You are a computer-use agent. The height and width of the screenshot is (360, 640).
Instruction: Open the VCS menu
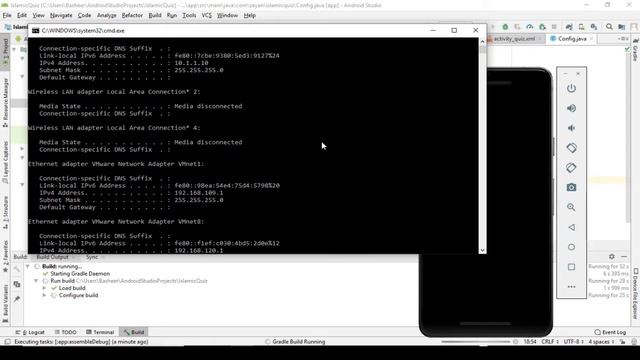(x=207, y=16)
